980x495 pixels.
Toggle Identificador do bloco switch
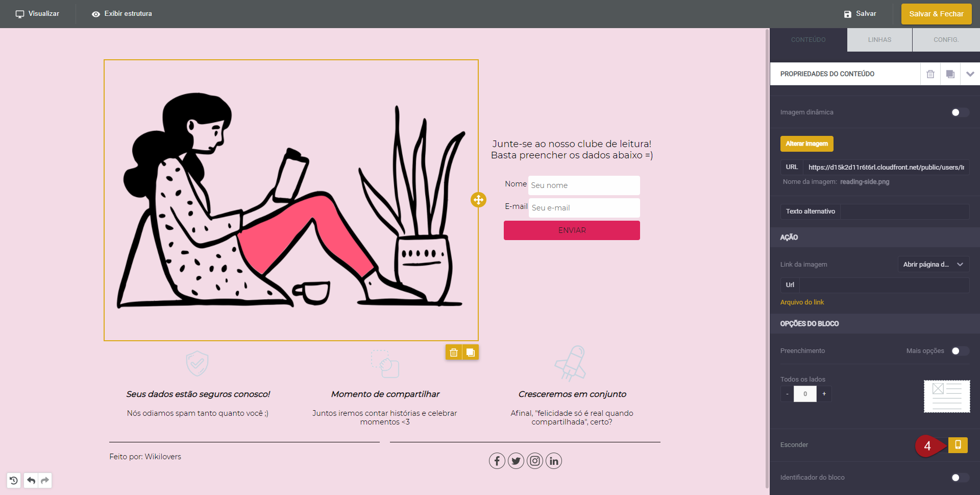pyautogui.click(x=960, y=478)
